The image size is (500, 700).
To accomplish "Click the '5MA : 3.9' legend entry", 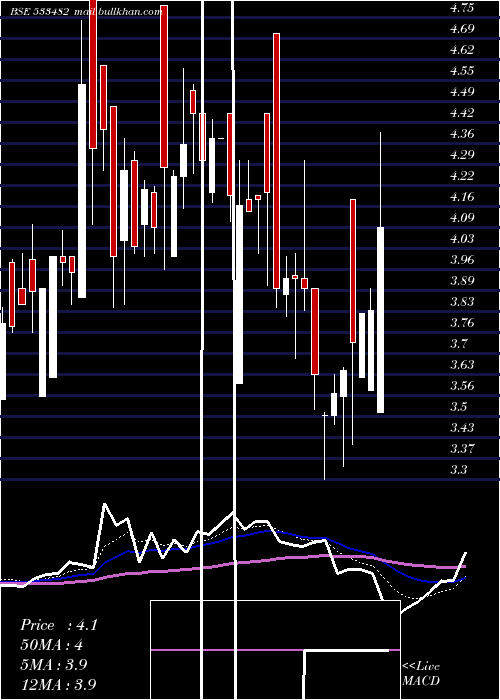I will pos(54,664).
